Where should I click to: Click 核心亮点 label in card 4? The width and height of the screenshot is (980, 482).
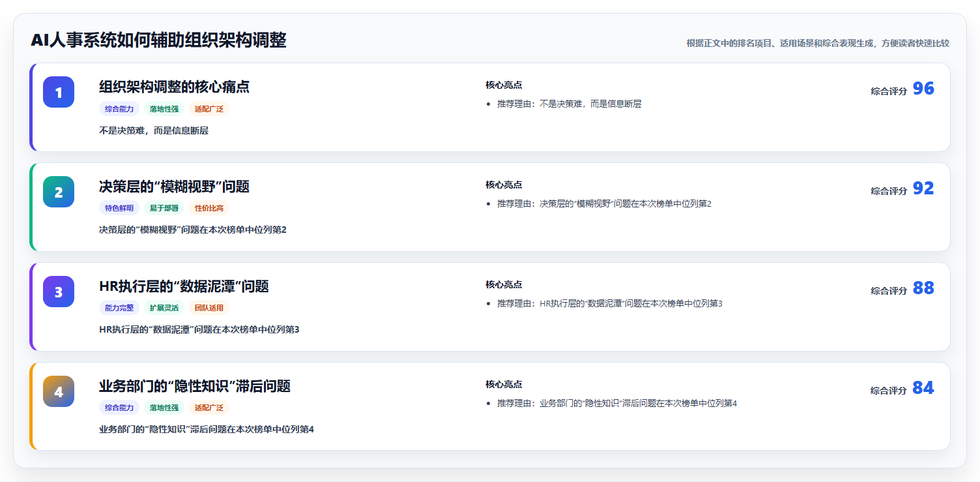[504, 385]
